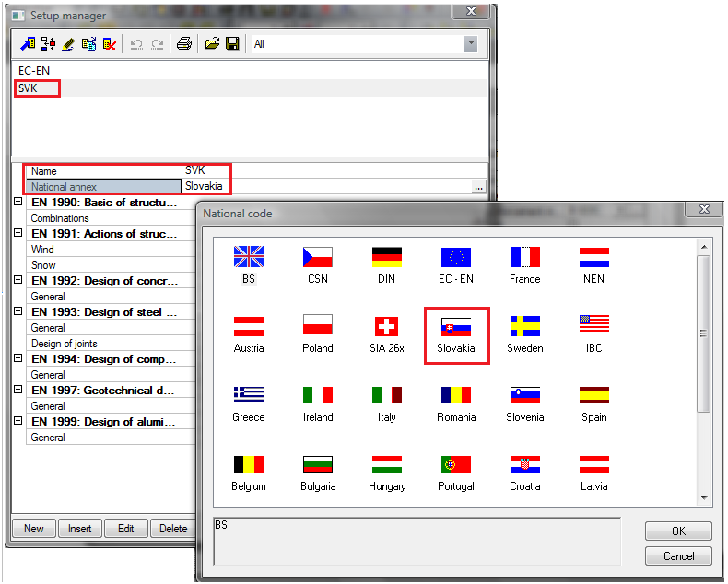Choose the Slovakia flag code

click(x=456, y=334)
